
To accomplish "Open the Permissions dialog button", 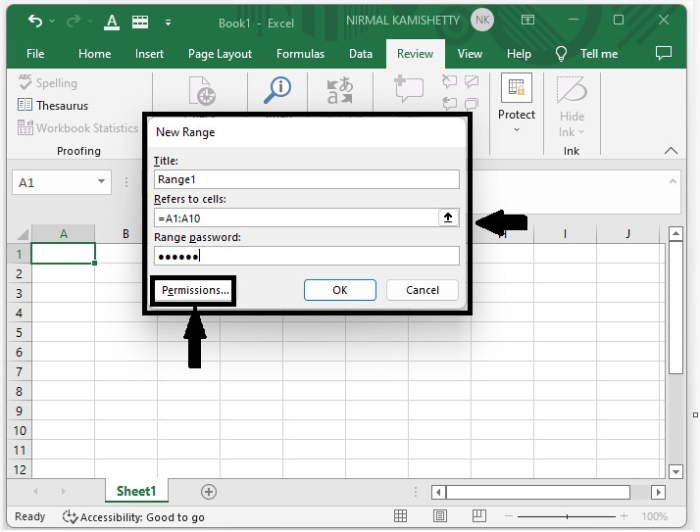I will click(x=193, y=291).
